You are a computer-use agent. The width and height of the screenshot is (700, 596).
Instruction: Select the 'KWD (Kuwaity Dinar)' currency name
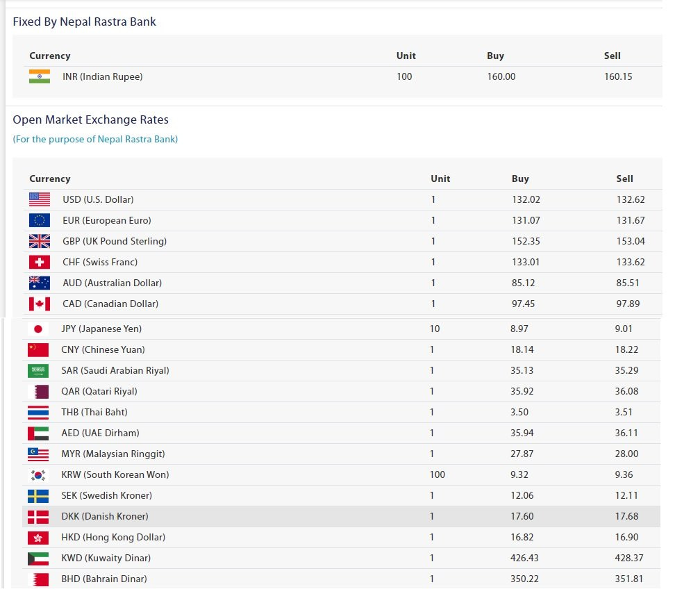pos(106,558)
